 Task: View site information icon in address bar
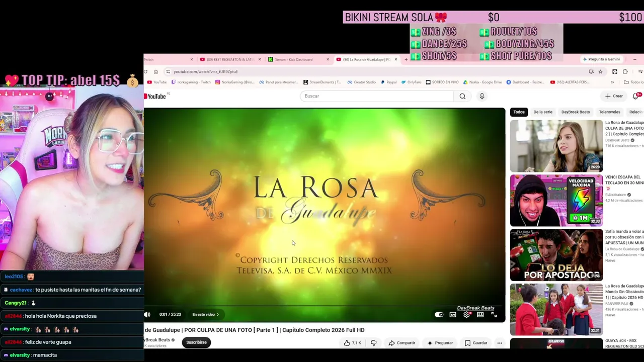pyautogui.click(x=168, y=71)
